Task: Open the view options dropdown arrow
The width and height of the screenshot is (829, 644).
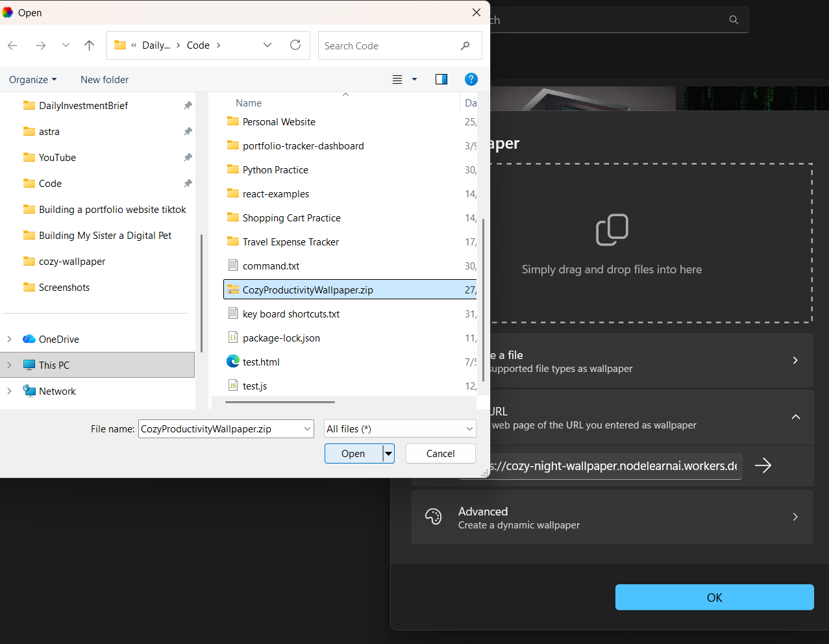Action: pos(414,80)
